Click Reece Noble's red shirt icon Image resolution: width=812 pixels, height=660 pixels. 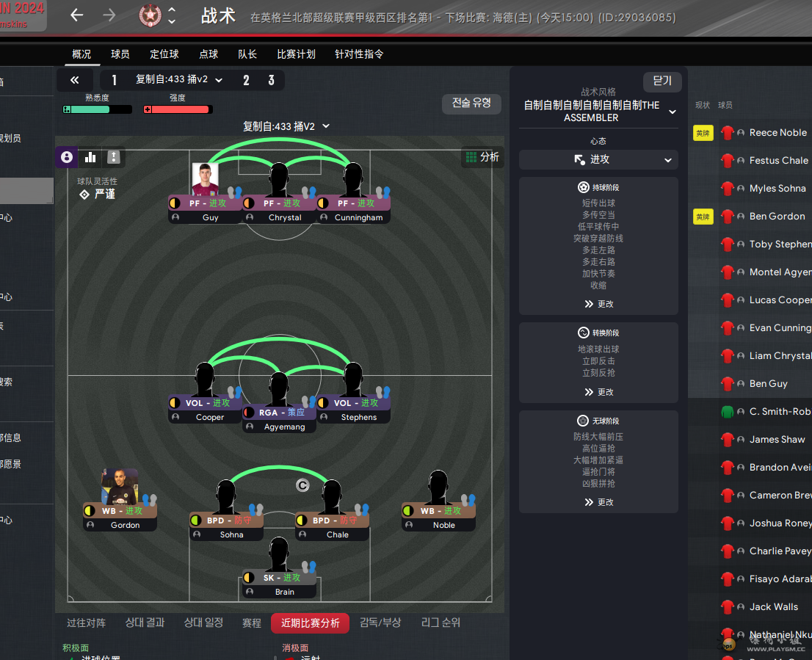(x=728, y=133)
